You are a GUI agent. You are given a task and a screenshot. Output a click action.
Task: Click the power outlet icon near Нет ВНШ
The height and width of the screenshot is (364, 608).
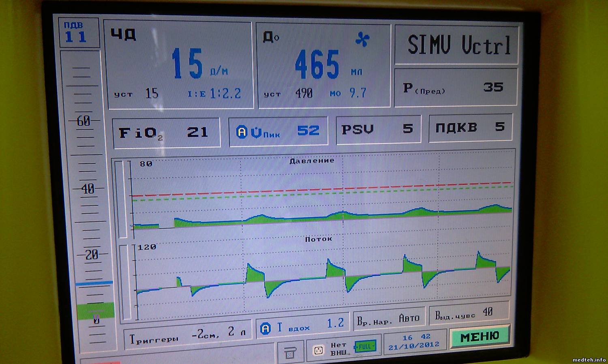(x=319, y=350)
